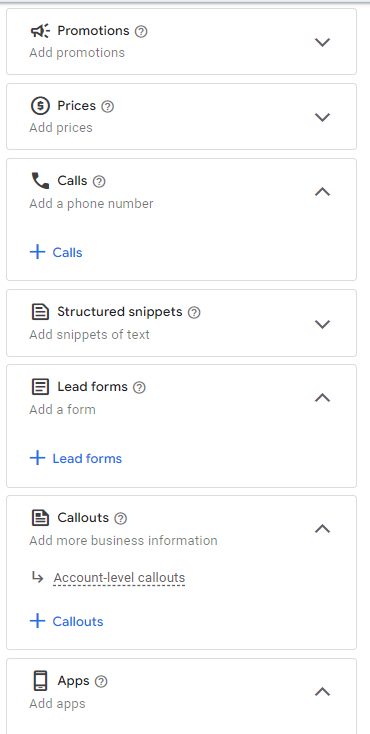Open the help icon beside Structured snippets
Image resolution: width=370 pixels, height=734 pixels.
coord(194,312)
